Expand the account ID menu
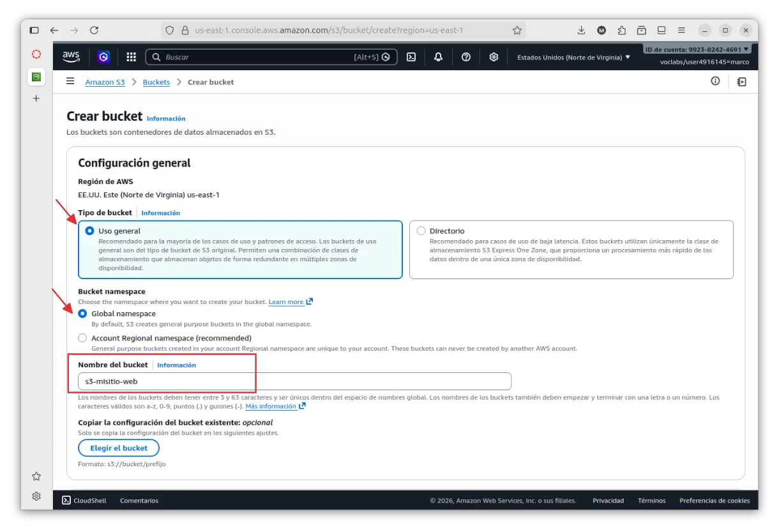 click(697, 49)
